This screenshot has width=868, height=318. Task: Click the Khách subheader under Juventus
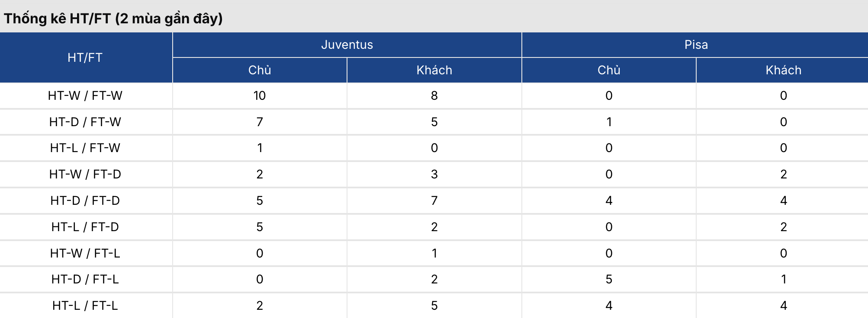pos(434,70)
